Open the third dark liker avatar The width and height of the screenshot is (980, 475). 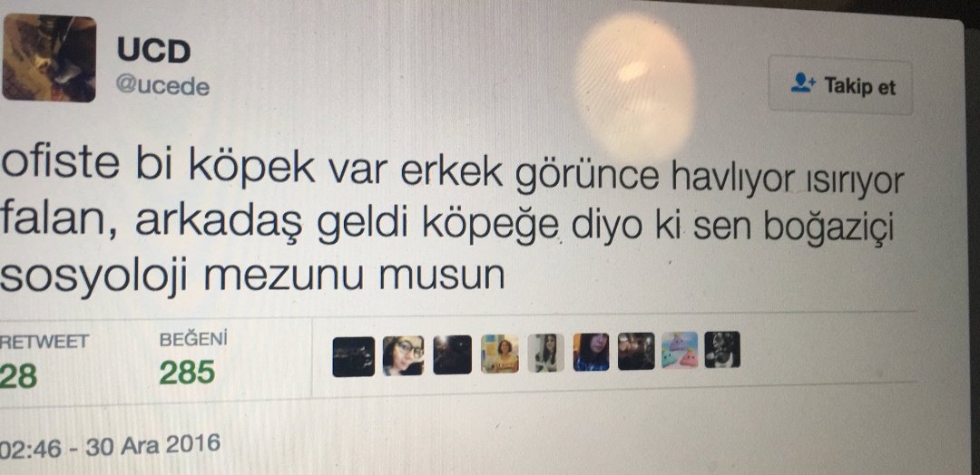453,354
